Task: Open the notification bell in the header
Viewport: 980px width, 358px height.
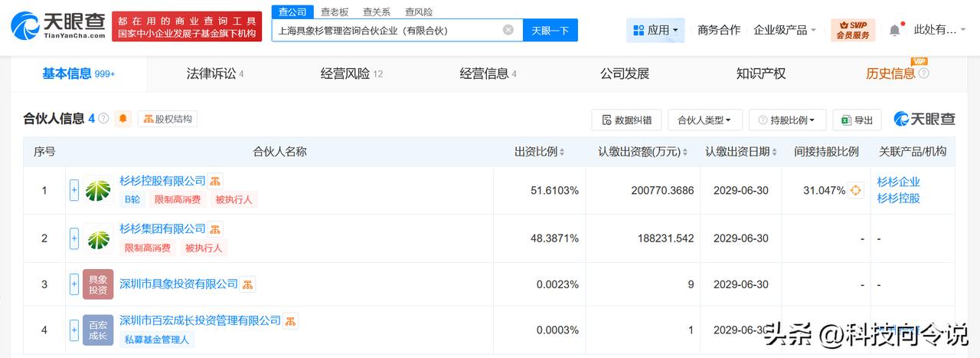Action: coord(894,31)
